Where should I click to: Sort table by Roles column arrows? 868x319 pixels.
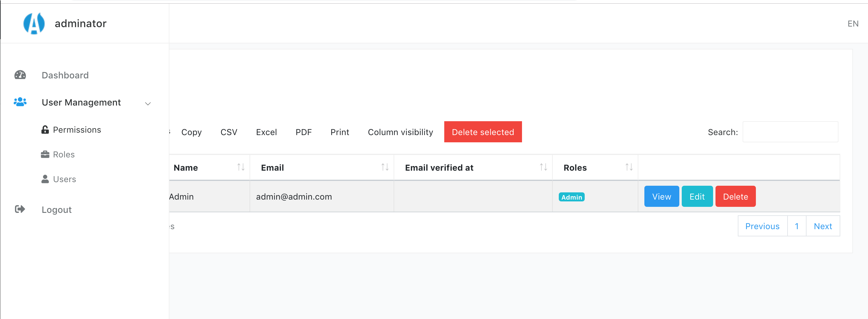click(629, 167)
